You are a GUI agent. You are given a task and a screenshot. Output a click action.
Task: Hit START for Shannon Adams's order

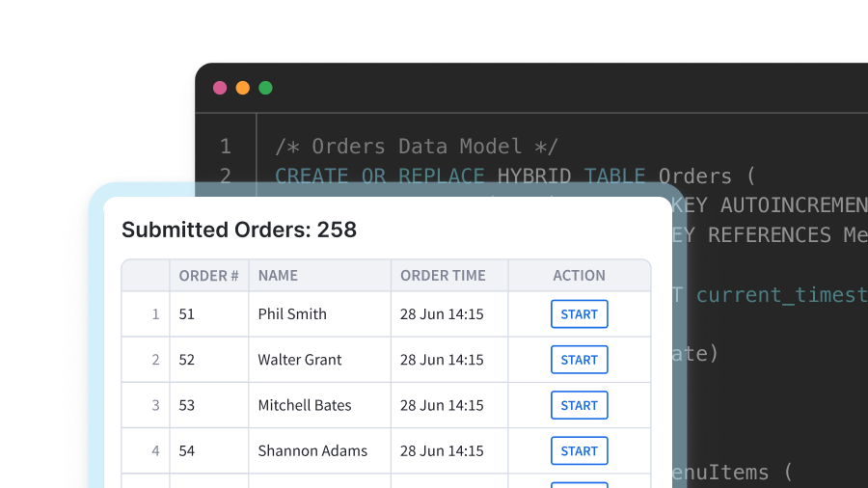579,450
